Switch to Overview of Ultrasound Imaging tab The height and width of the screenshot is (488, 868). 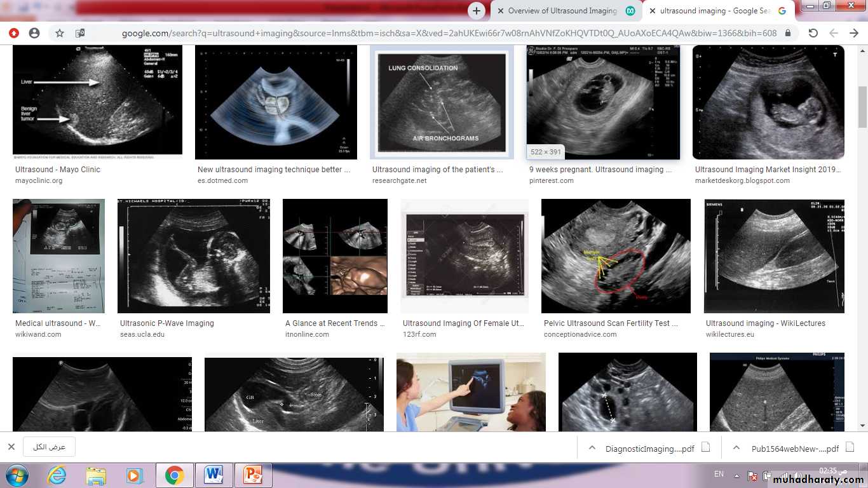click(562, 11)
